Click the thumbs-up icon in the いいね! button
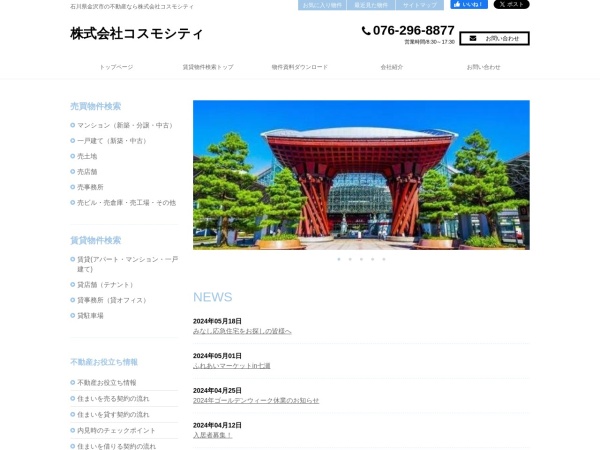This screenshot has height=450, width=600. 457,4
